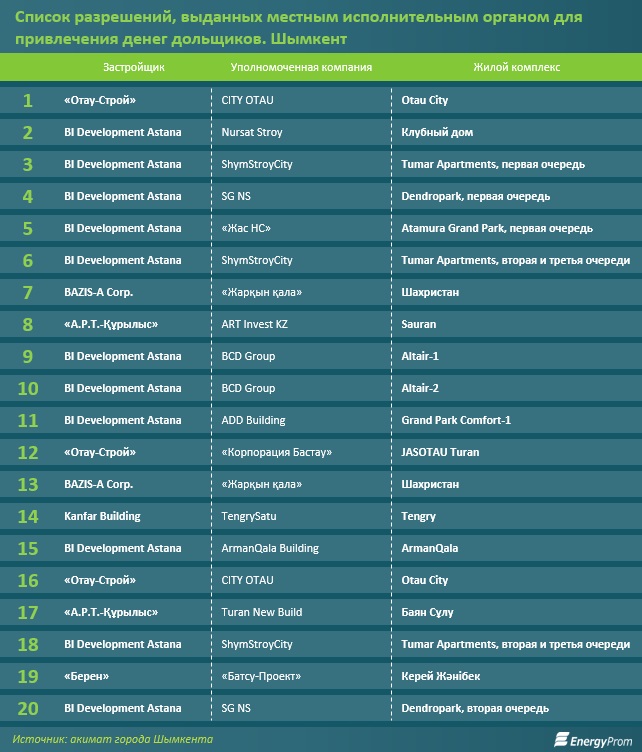Click 'SG NS' in row 20

click(236, 708)
